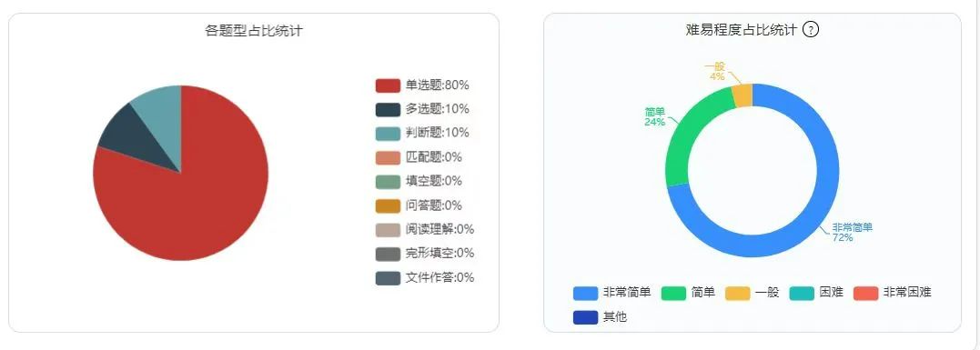The image size is (980, 350).
Task: Toggle the 多选题 legend entry
Action: (422, 109)
